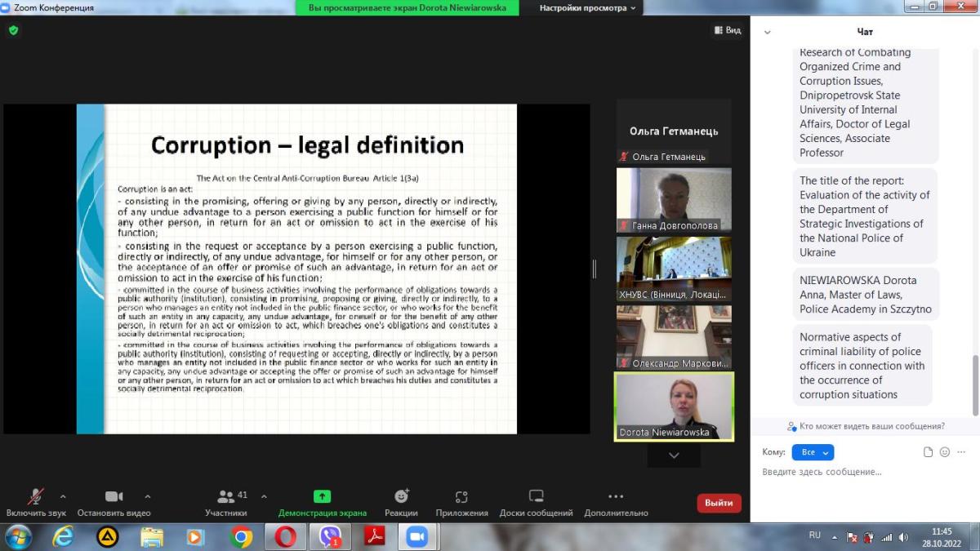
Task: Stop camera with Остановить видео button
Action: [x=114, y=497]
